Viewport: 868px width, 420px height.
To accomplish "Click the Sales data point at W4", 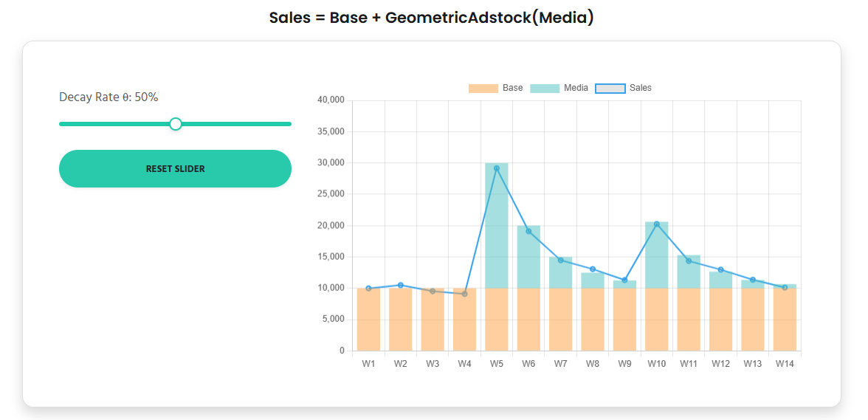I will [464, 294].
